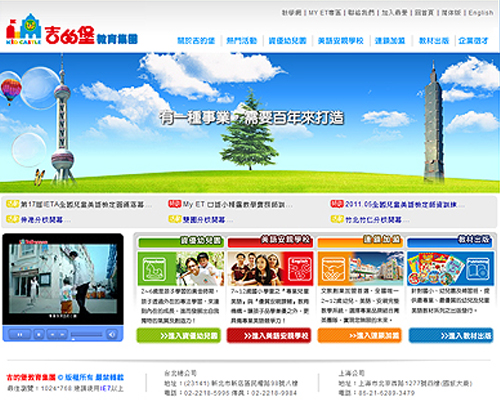The width and height of the screenshot is (500, 400).
Task: Adjust the video player seek slider
Action: click(87, 335)
